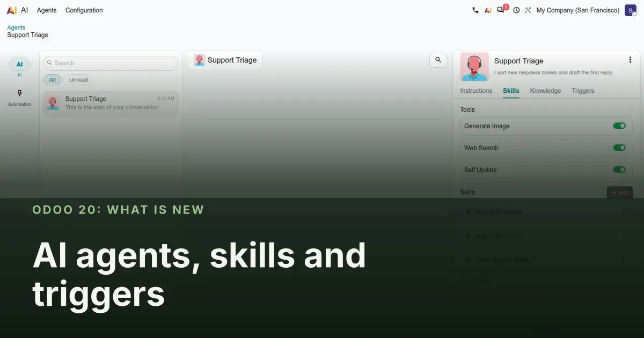The image size is (644, 338).
Task: Open the phone/VoIP icon in top bar
Action: point(475,10)
